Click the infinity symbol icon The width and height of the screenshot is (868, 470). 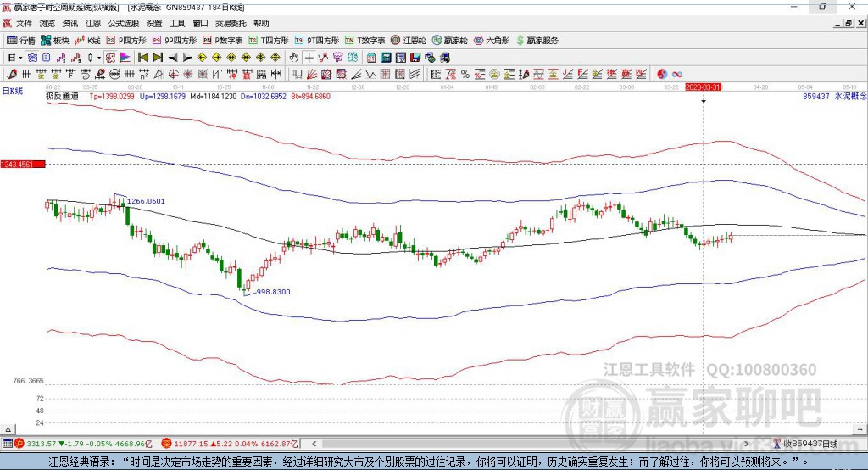pyautogui.click(x=677, y=75)
